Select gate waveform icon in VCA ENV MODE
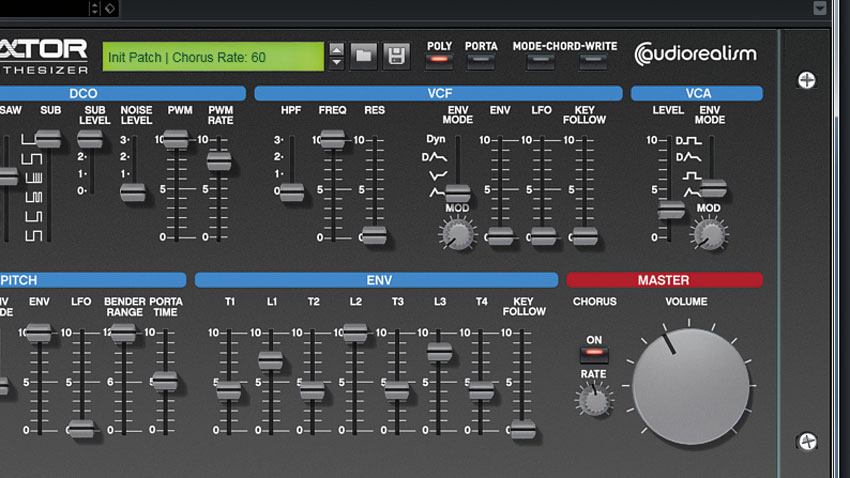The width and height of the screenshot is (850, 478). [692, 176]
